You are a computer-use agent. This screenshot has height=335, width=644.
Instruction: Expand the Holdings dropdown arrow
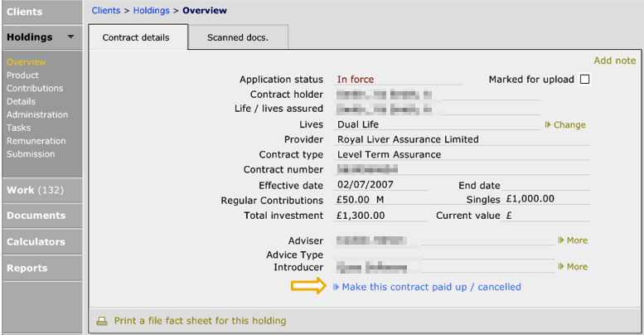point(70,37)
